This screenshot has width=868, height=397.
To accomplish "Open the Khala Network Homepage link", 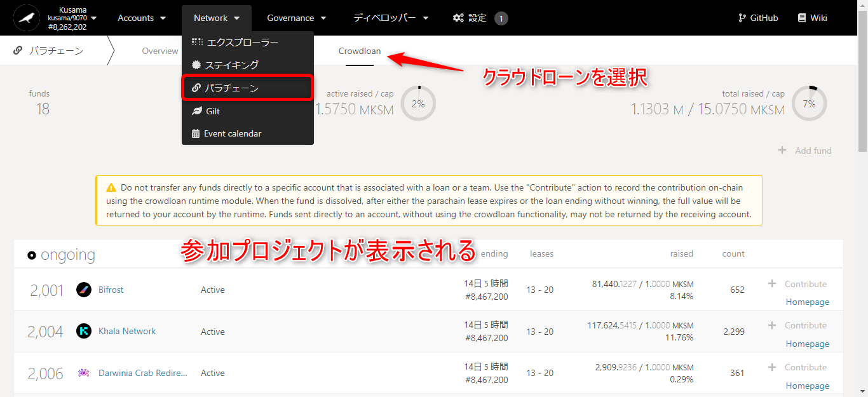I will coord(808,344).
